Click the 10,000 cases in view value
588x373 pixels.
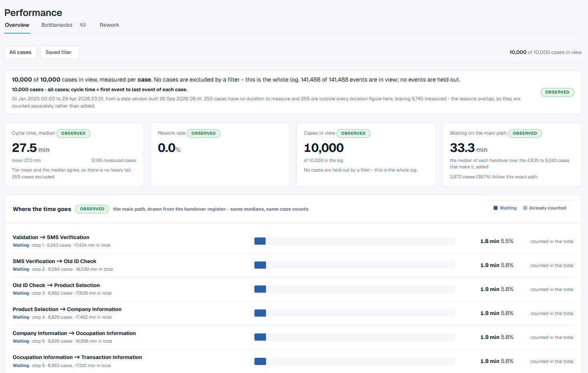pos(324,148)
